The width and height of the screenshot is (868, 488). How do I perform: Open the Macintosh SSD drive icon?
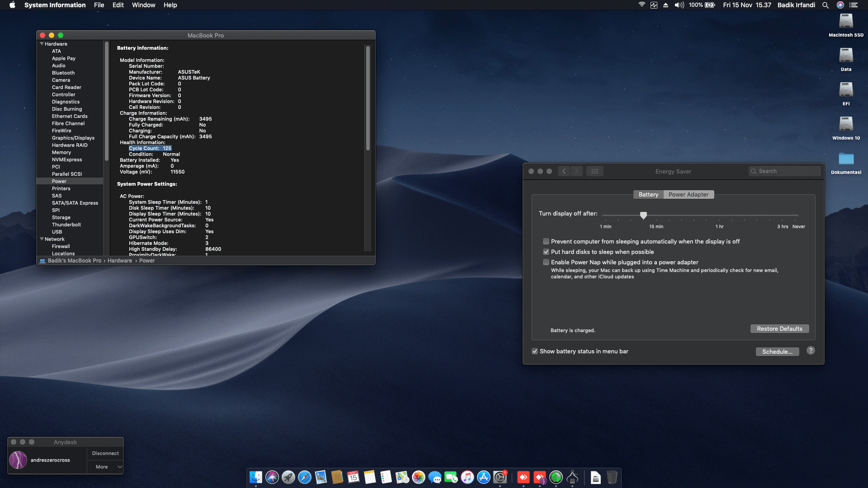[846, 22]
